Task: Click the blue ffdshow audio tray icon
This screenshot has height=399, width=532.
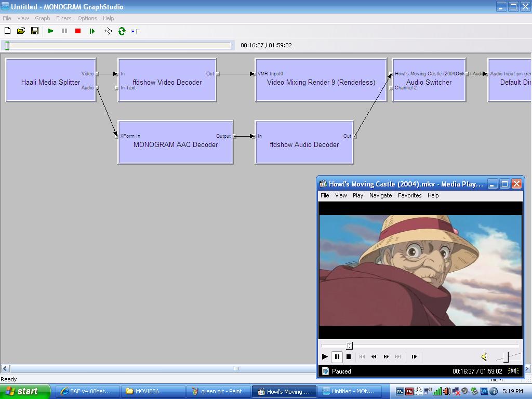Action: point(401,392)
